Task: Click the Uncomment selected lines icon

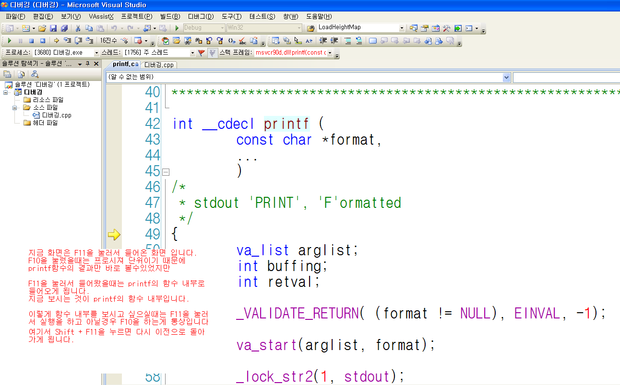Action: pyautogui.click(x=359, y=41)
